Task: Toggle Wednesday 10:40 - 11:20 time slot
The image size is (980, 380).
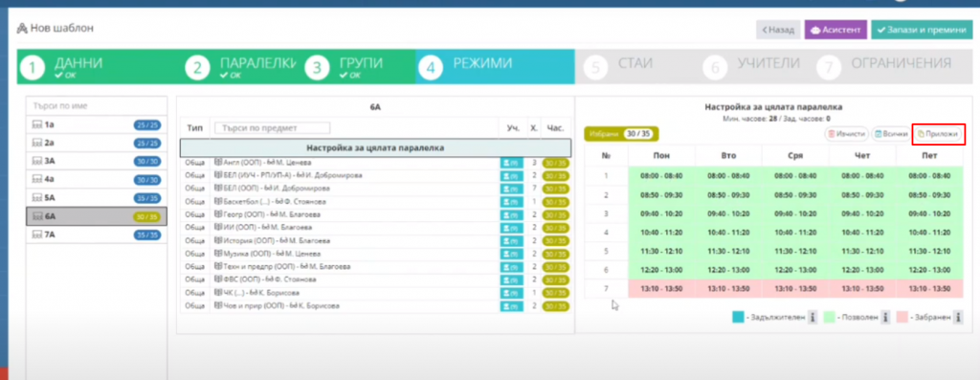Action: pos(795,233)
